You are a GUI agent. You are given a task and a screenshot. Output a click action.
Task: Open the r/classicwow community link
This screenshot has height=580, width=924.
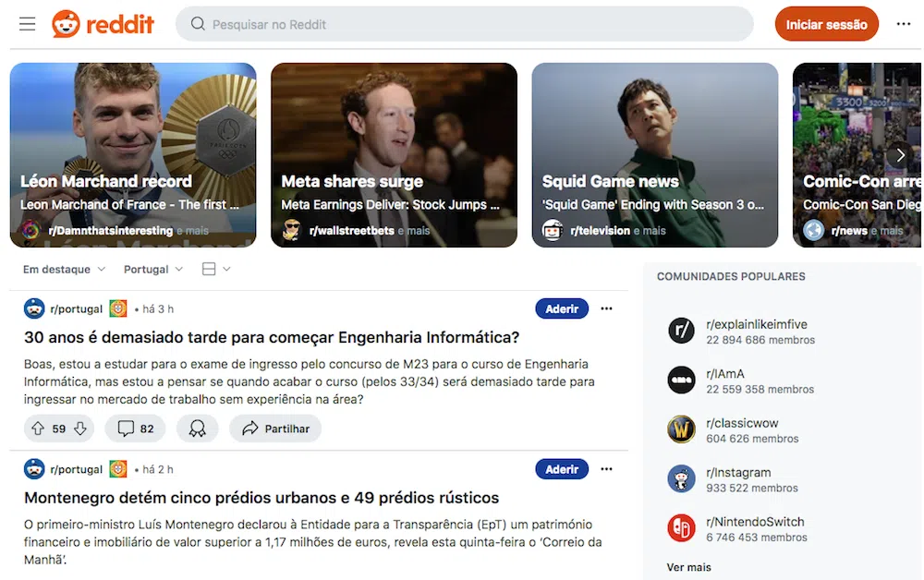coord(742,423)
